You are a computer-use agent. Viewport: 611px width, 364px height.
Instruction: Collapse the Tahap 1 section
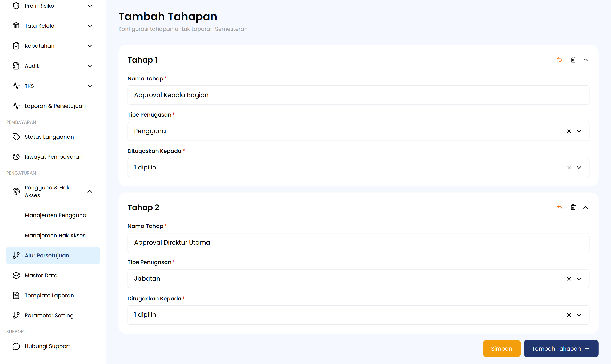point(585,60)
